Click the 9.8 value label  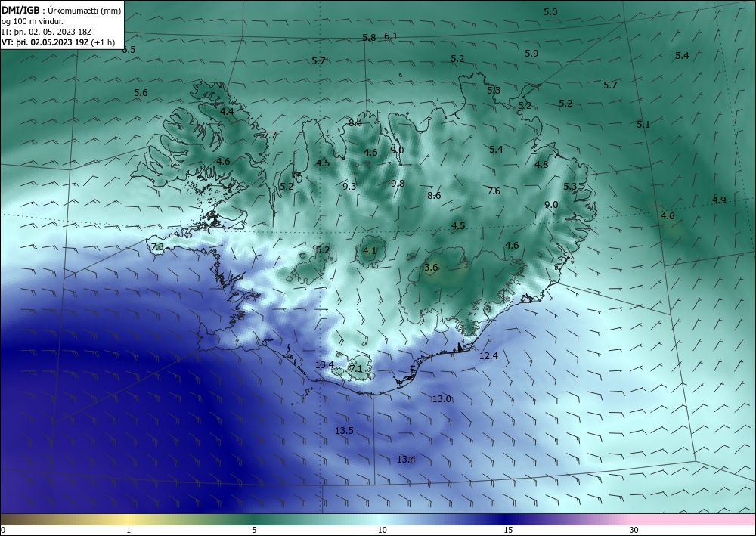click(398, 184)
